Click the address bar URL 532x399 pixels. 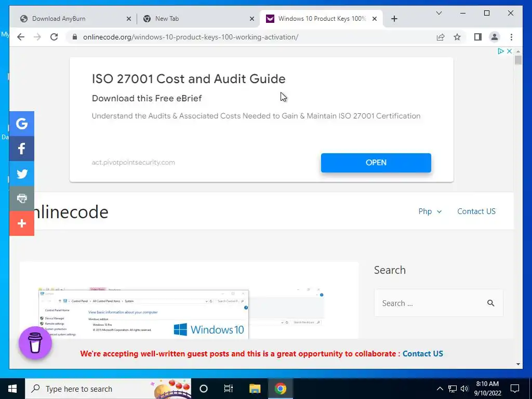(191, 37)
